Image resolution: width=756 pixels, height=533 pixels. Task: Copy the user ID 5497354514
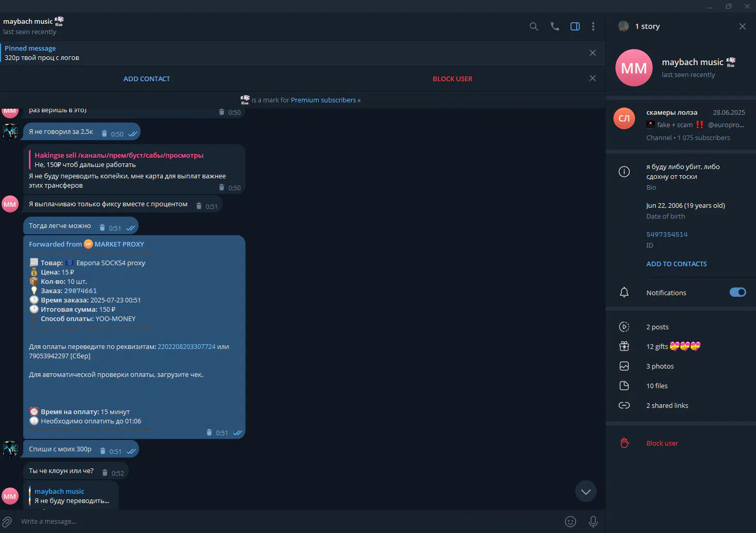[x=667, y=235]
